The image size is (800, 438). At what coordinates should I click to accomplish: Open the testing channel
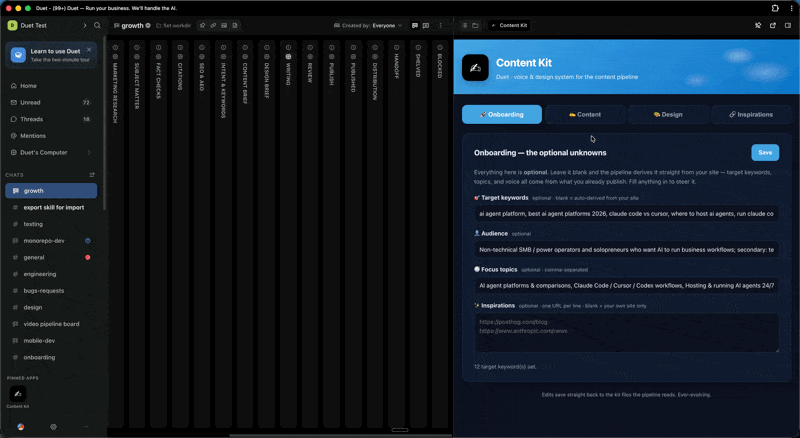coord(51,224)
